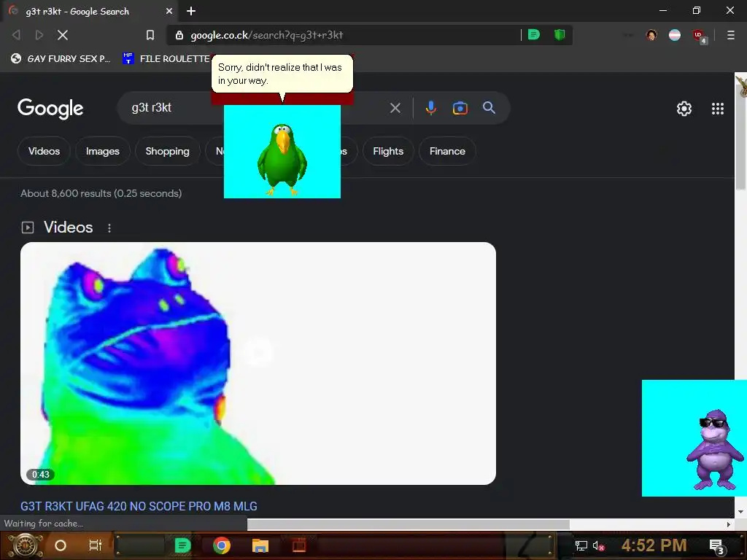747x560 pixels.
Task: Click the muted volume icon in tray
Action: click(x=598, y=545)
